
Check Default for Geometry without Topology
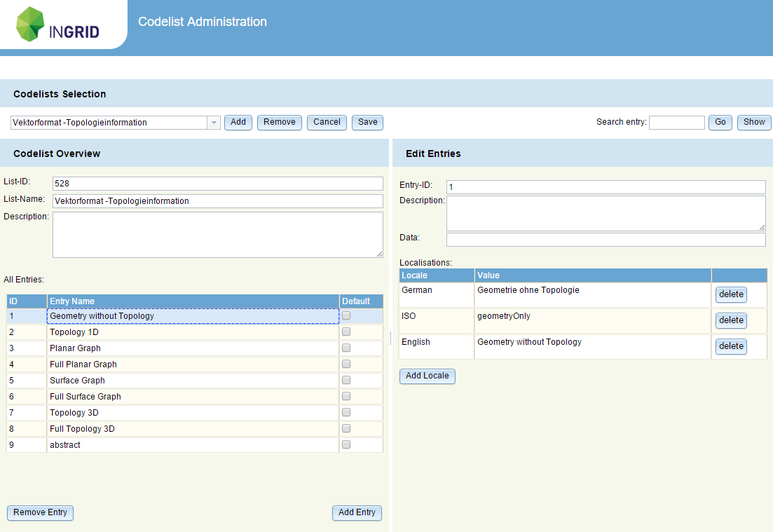click(346, 315)
